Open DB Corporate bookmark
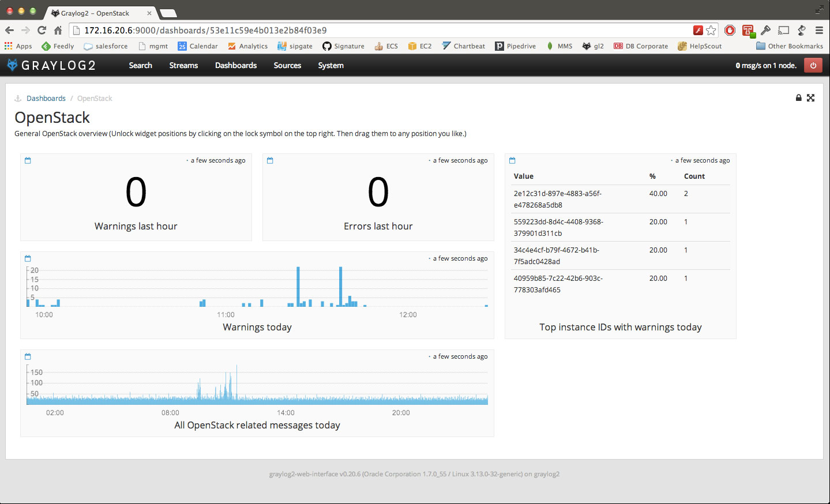The width and height of the screenshot is (830, 504). click(x=641, y=46)
